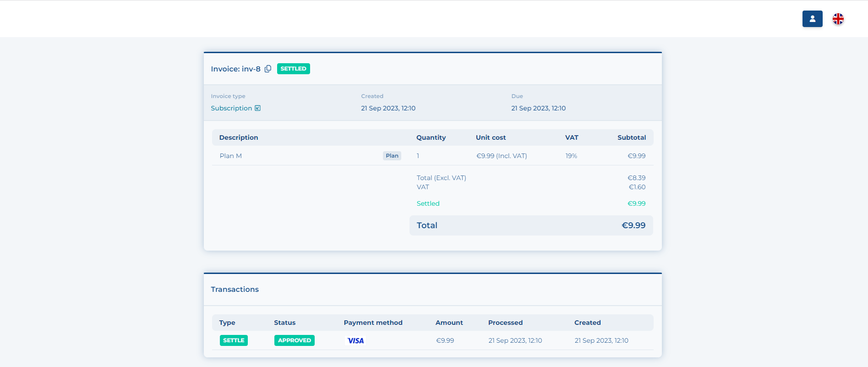
Task: Click the Plan tag on Plan M row
Action: [392, 156]
